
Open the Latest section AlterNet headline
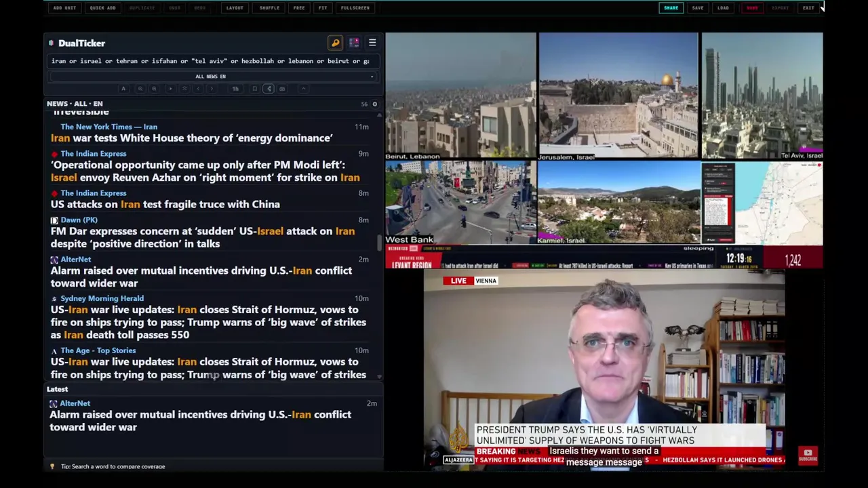200,421
